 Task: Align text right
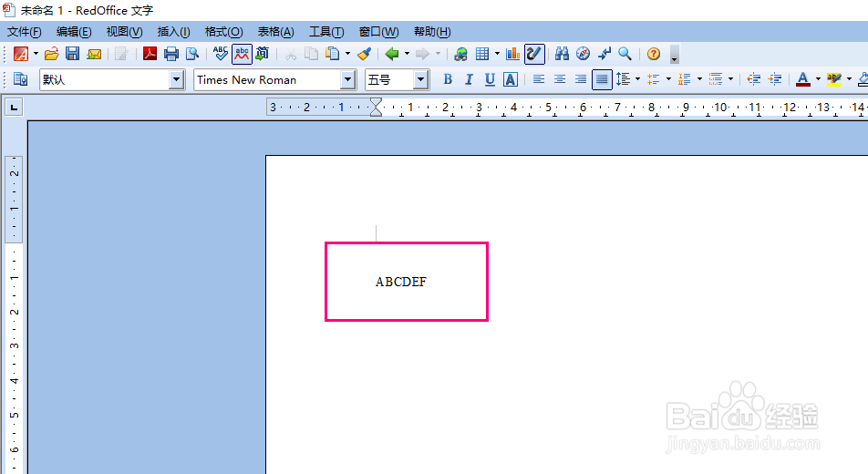click(581, 79)
